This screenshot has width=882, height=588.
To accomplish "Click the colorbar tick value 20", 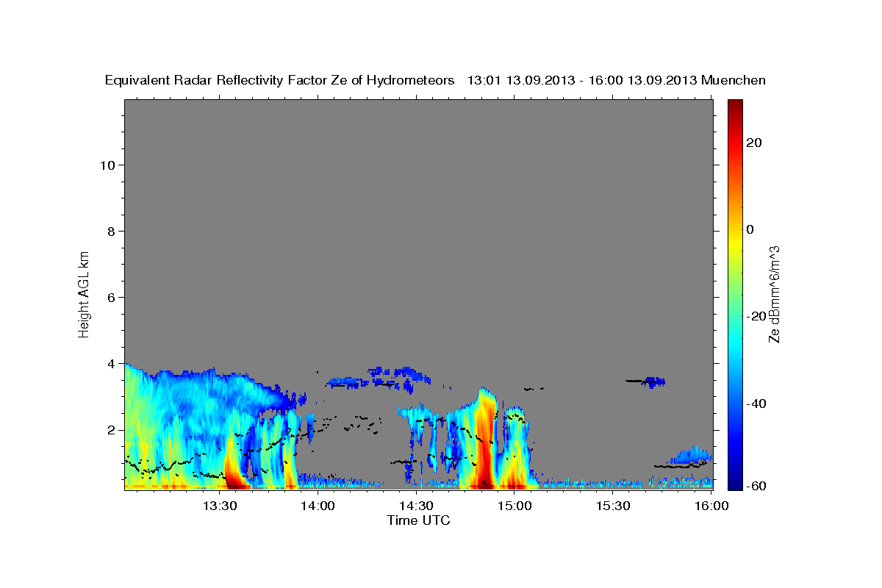I will point(754,143).
